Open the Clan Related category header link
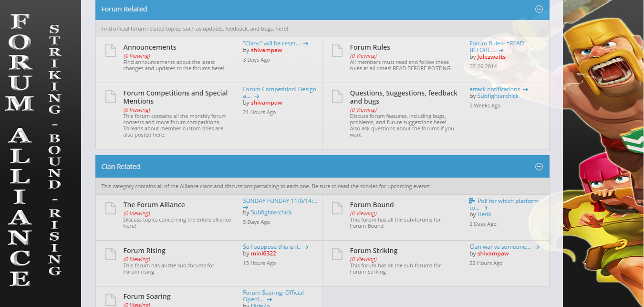 (x=121, y=167)
